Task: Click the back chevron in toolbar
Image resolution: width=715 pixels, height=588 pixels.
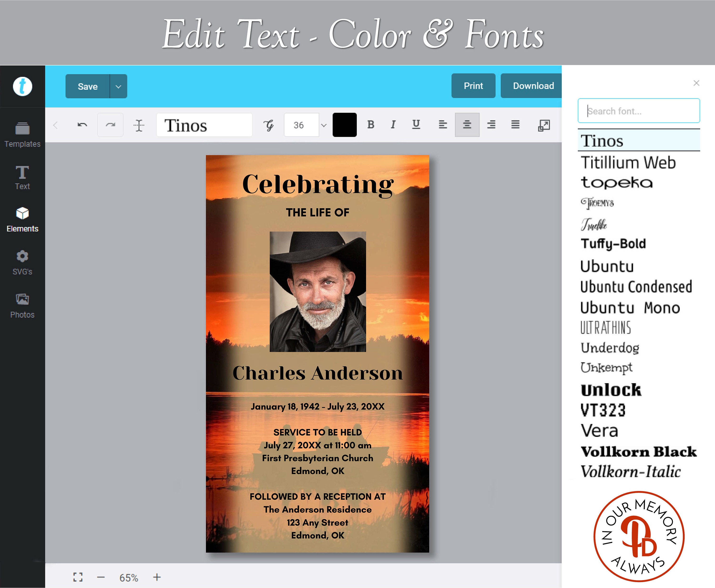Action: (x=56, y=125)
